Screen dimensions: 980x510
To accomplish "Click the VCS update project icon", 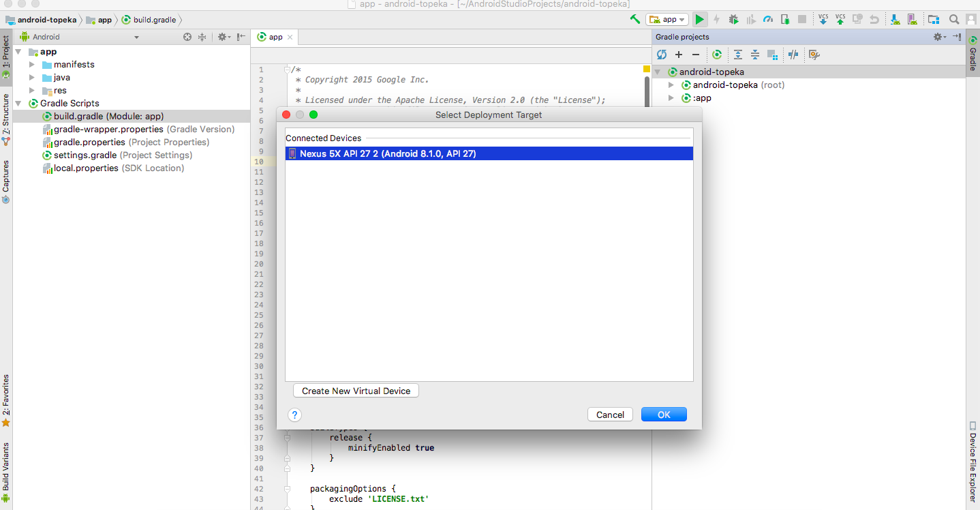I will [823, 20].
